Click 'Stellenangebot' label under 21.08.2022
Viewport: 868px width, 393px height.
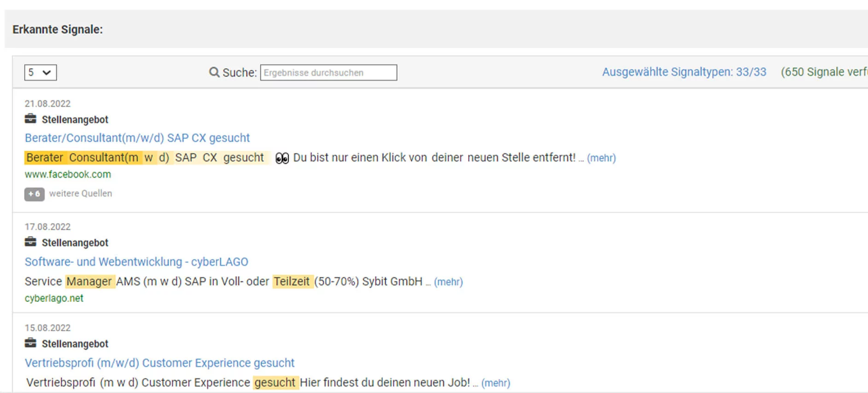click(x=75, y=120)
